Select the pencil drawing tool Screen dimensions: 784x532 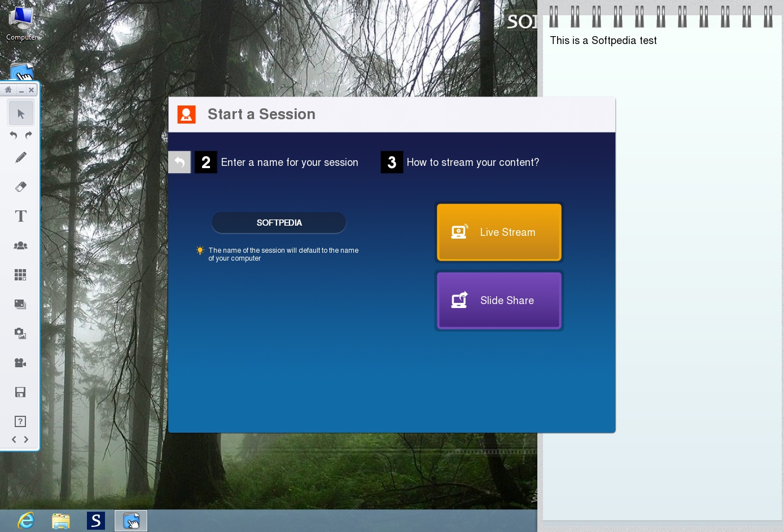(21, 157)
